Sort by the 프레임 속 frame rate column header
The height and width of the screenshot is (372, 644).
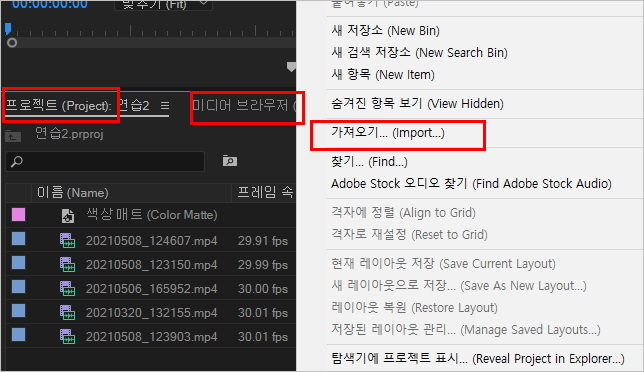click(x=264, y=192)
